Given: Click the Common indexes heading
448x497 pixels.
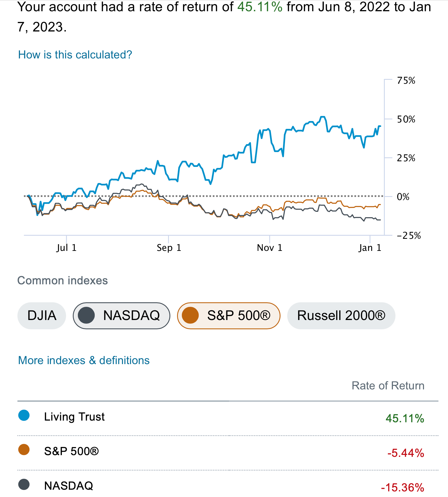Looking at the screenshot, I should [63, 281].
